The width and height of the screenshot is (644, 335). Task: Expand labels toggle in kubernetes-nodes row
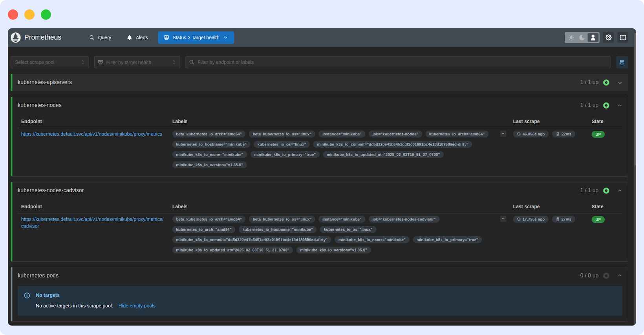pos(503,134)
